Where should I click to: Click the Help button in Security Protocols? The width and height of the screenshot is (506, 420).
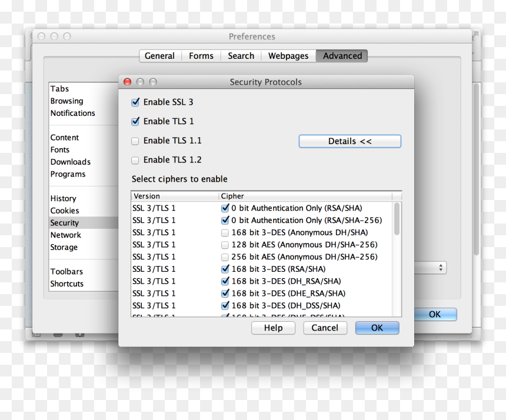[273, 328]
